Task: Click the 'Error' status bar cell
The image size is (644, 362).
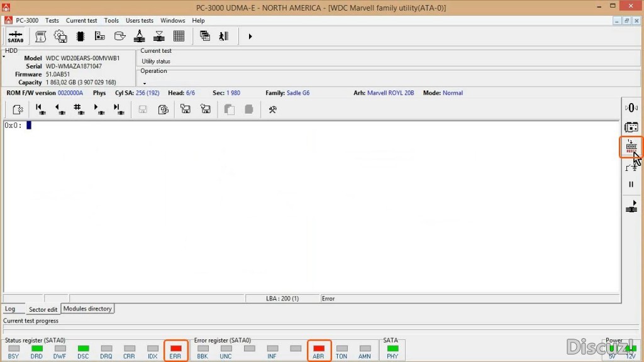Action: click(470, 299)
